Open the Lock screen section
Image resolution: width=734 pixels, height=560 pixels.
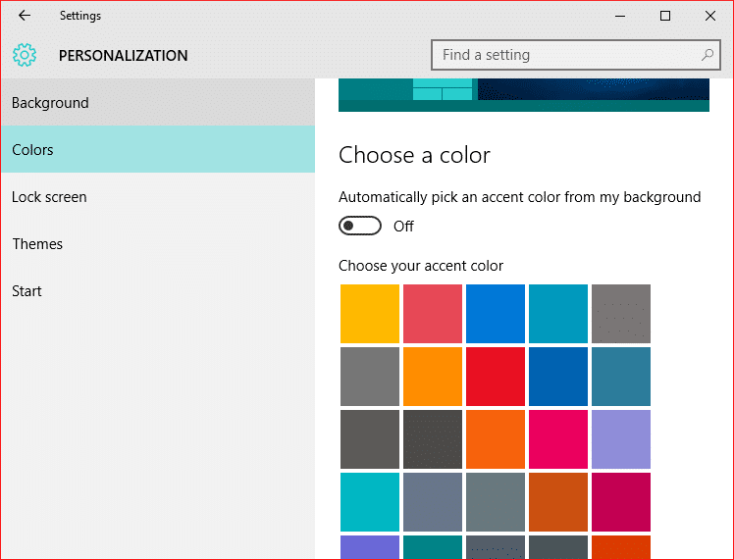point(158,196)
